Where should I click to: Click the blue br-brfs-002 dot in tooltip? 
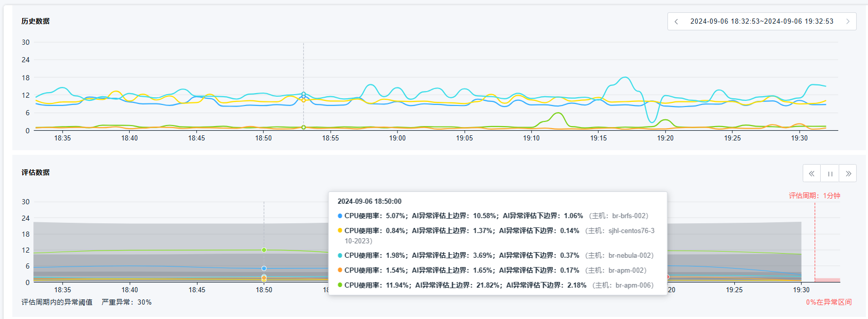340,216
